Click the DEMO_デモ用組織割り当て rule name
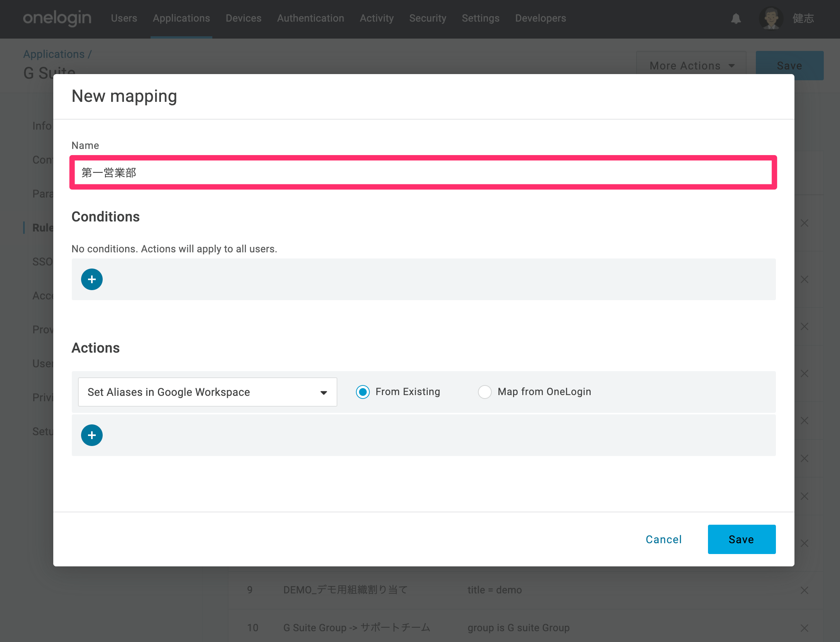Viewport: 840px width, 642px height. click(345, 590)
